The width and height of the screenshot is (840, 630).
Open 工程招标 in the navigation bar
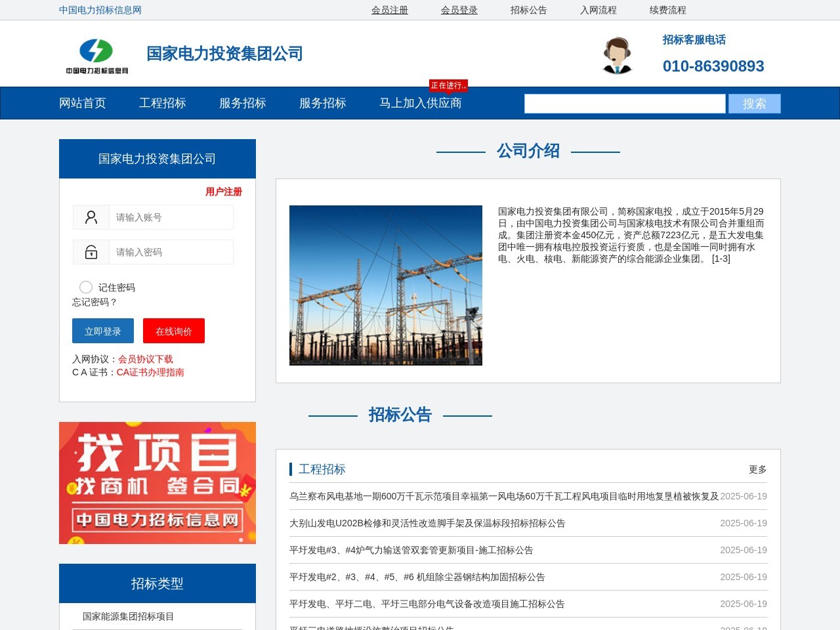pos(163,103)
